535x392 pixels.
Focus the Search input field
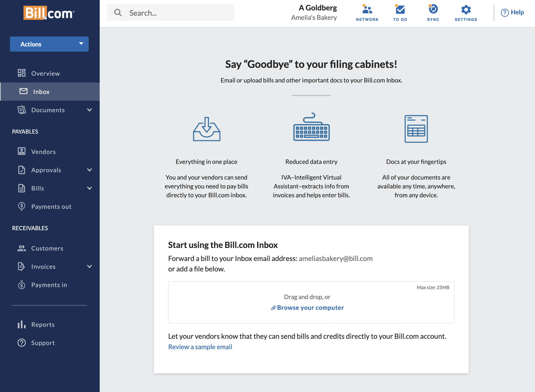click(171, 13)
